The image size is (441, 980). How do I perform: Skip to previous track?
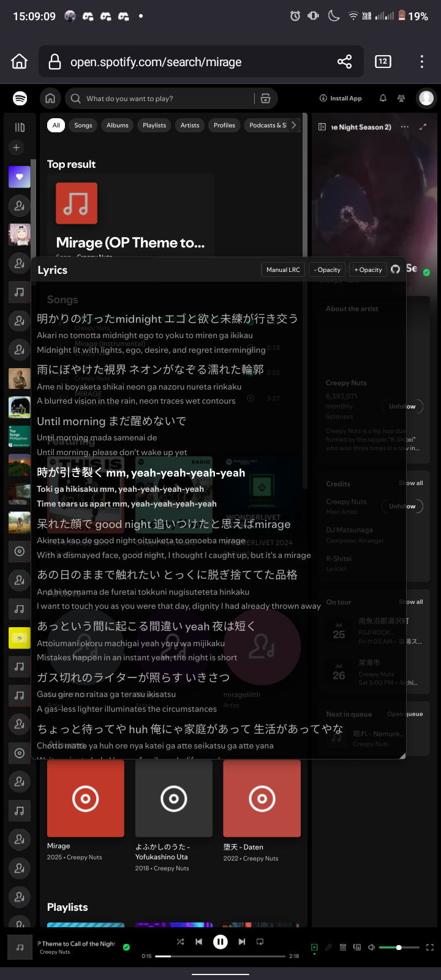click(x=198, y=942)
